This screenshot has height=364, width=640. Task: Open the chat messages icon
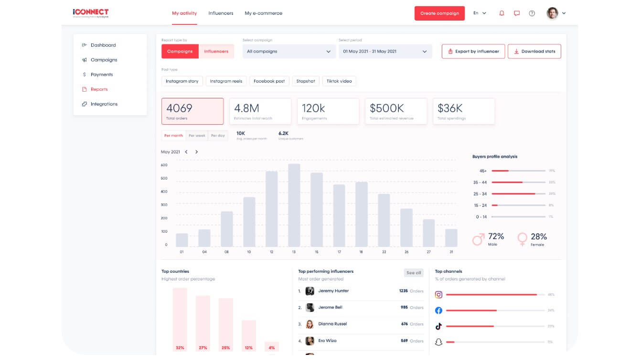(517, 13)
